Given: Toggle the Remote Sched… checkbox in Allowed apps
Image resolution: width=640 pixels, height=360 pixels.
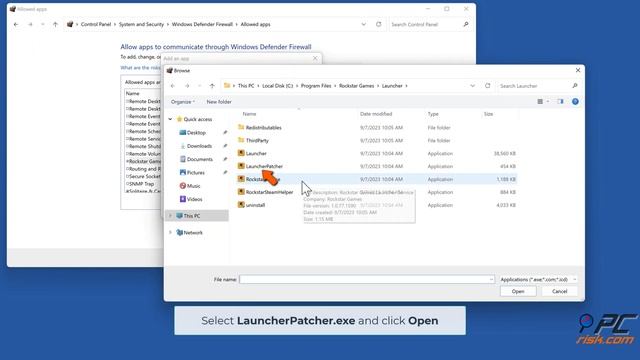Looking at the screenshot, I should pyautogui.click(x=127, y=131).
